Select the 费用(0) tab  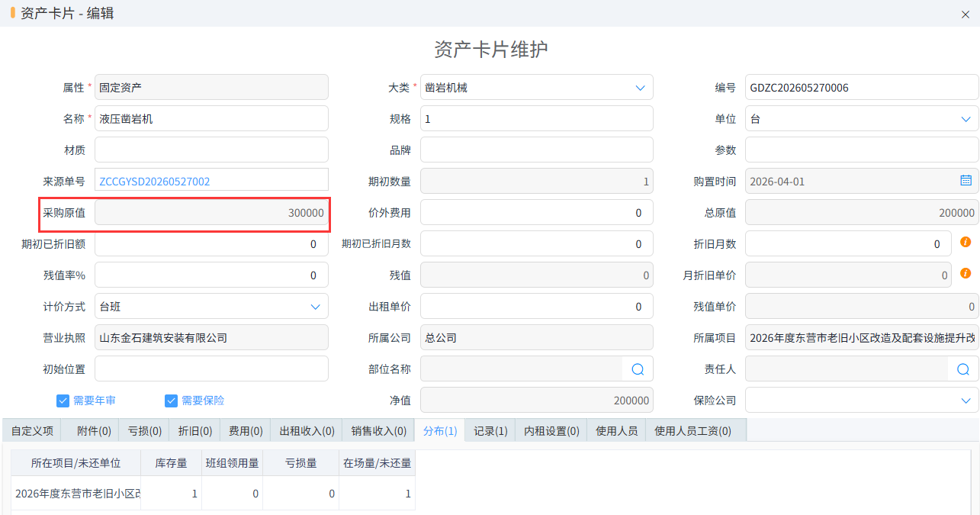click(x=245, y=430)
